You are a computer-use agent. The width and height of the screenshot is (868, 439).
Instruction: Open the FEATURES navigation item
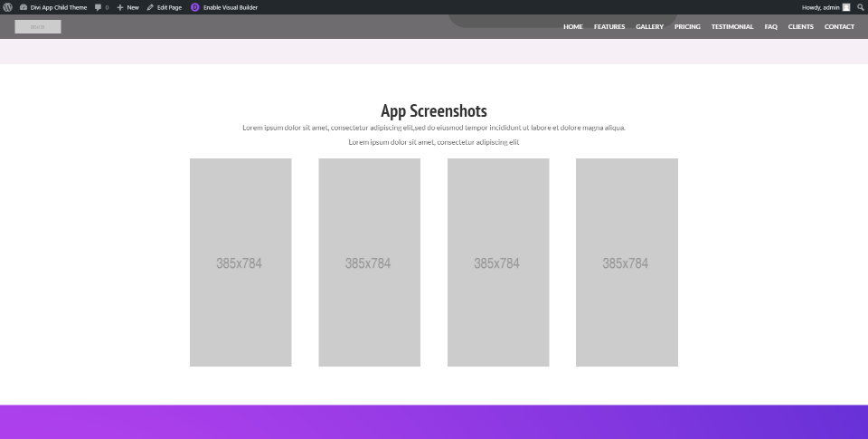pos(609,26)
